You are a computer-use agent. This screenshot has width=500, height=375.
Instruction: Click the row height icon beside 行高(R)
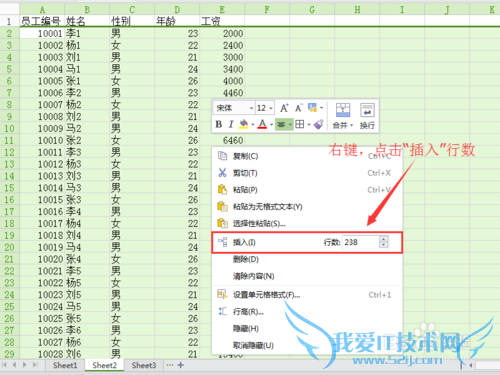[222, 311]
